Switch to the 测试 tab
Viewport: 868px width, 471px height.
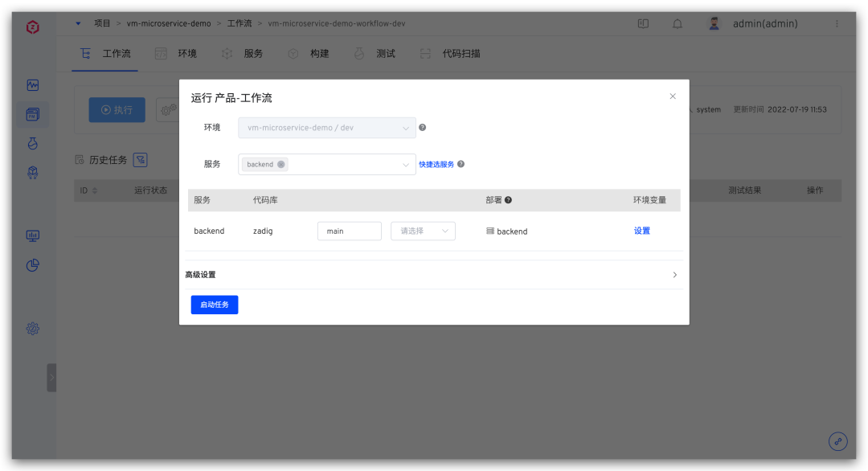(x=375, y=54)
